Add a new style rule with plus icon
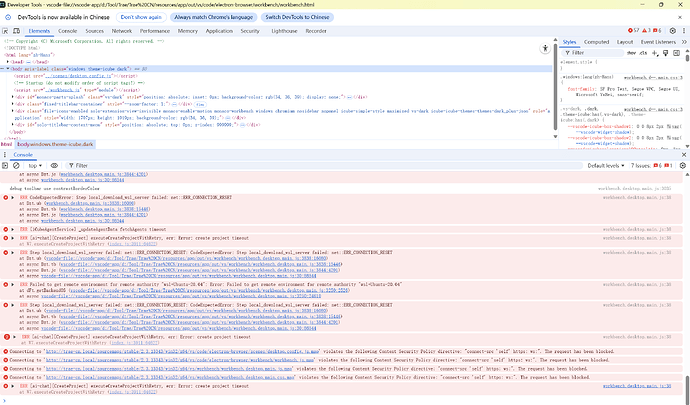The height and width of the screenshot is (405, 690). 655,53
